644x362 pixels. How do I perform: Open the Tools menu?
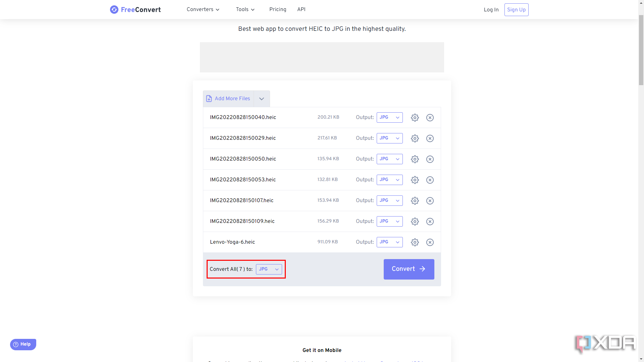point(245,10)
